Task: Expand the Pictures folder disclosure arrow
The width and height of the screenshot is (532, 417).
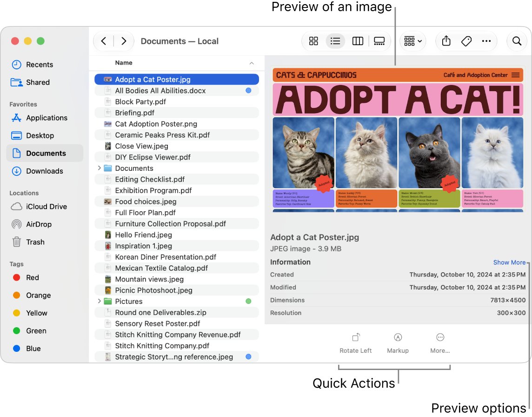Action: pos(99,301)
